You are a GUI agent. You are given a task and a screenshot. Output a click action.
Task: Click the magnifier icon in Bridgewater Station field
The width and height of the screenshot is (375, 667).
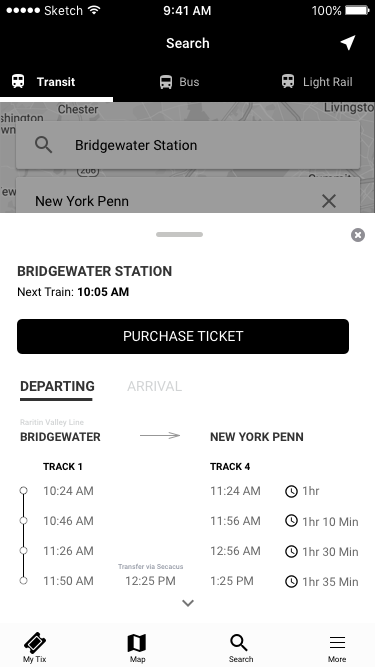pyautogui.click(x=43, y=145)
